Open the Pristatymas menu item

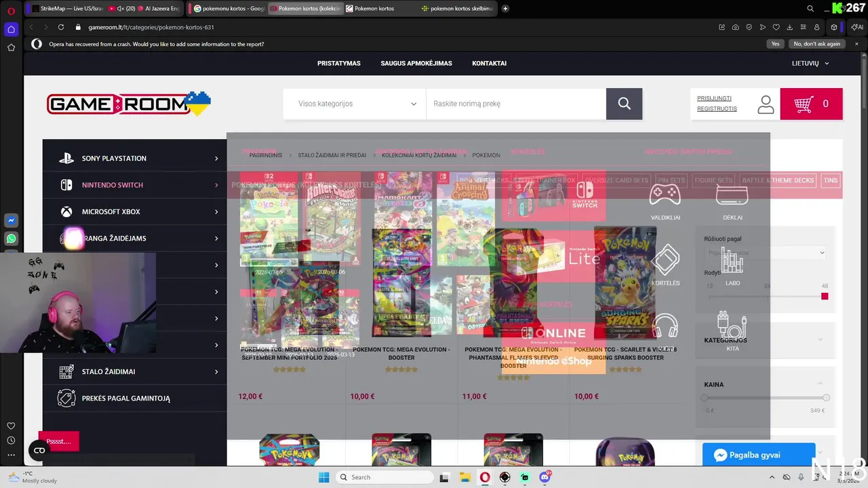coord(339,63)
